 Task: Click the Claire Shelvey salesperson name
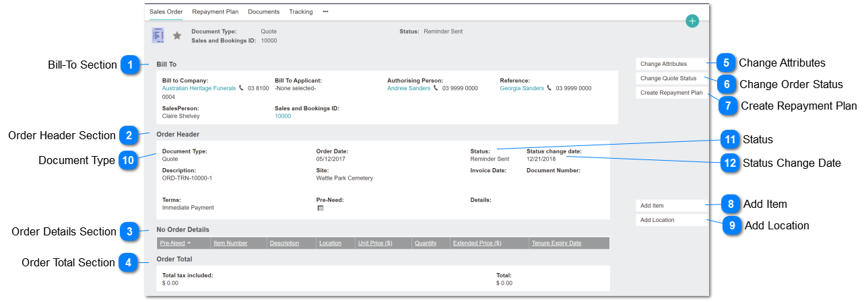[x=181, y=116]
